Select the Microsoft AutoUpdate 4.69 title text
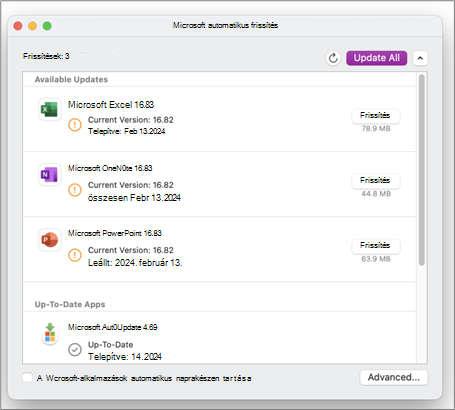The height and width of the screenshot is (410, 455). coord(113,327)
